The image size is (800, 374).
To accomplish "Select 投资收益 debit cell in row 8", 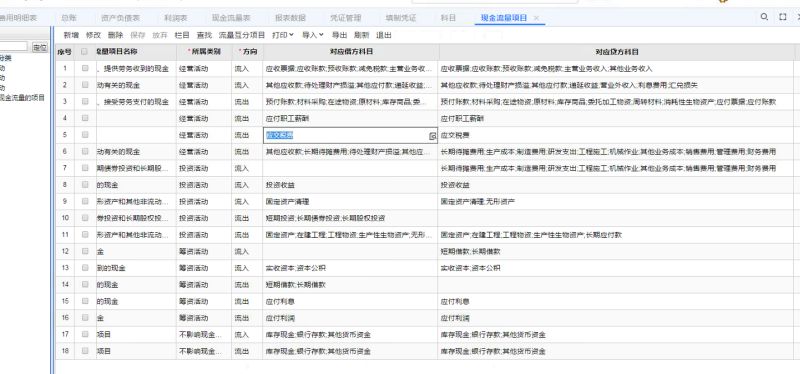I will pos(351,185).
